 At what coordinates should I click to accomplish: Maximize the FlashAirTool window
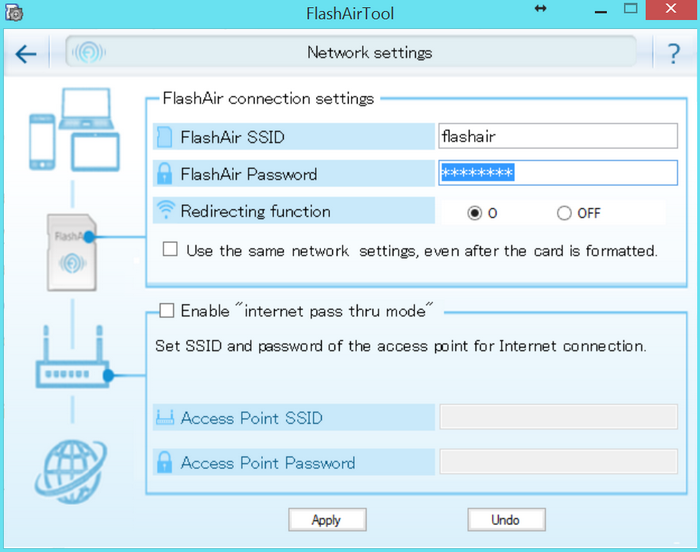[630, 8]
